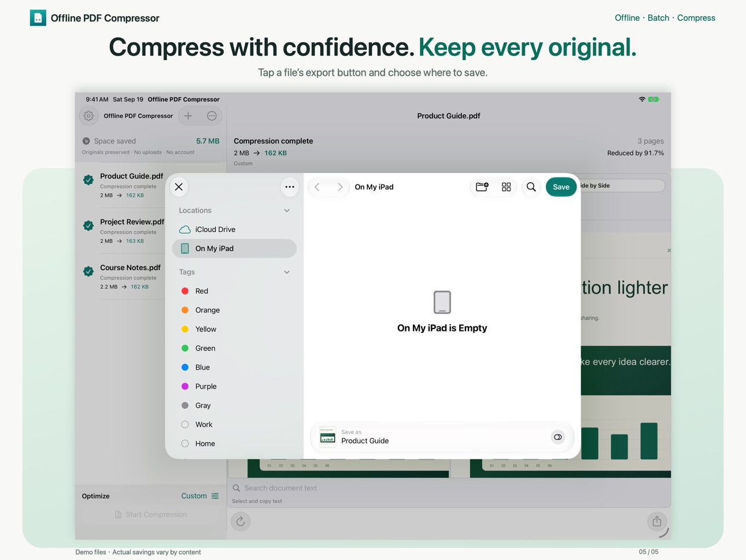
Task: Select the Work tag
Action: (234, 425)
